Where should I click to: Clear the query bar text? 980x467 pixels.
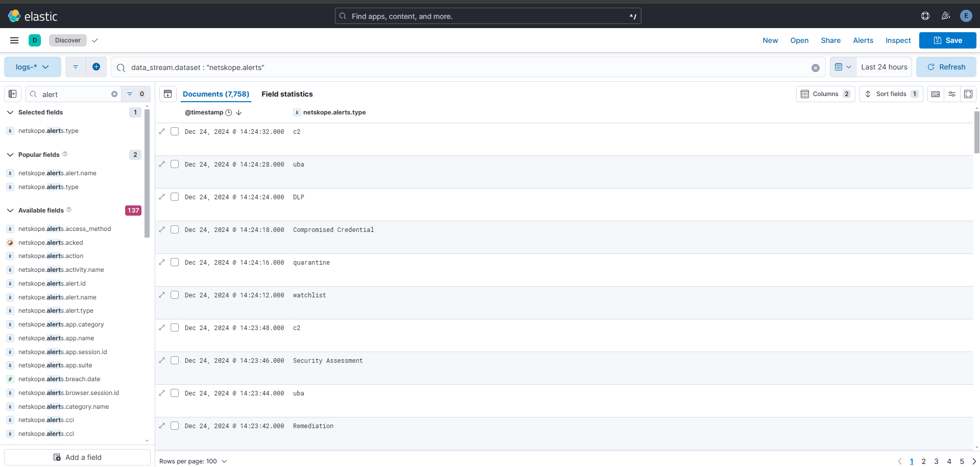(816, 68)
